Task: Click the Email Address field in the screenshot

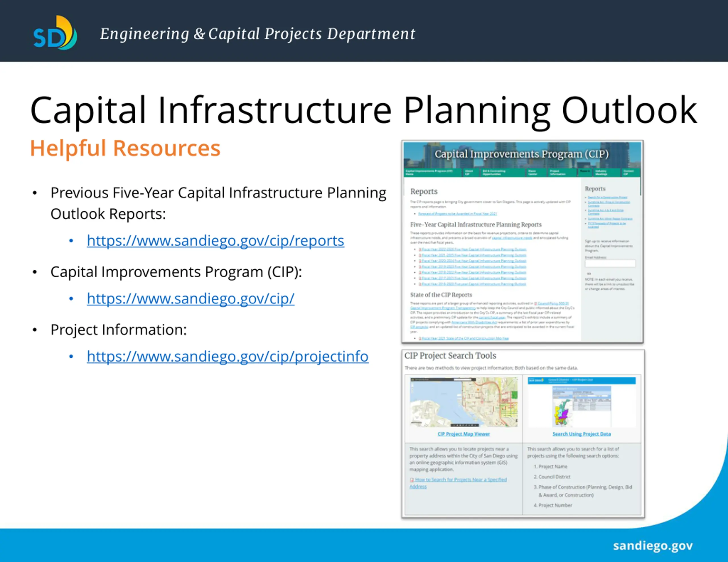Action: tap(610, 263)
